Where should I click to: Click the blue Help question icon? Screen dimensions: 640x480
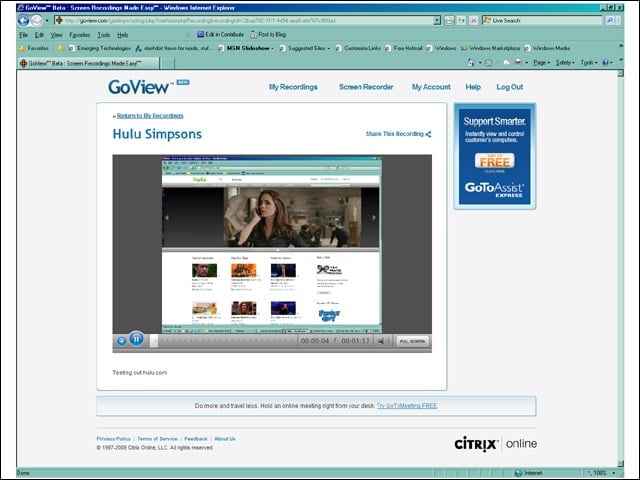pyautogui.click(x=605, y=62)
